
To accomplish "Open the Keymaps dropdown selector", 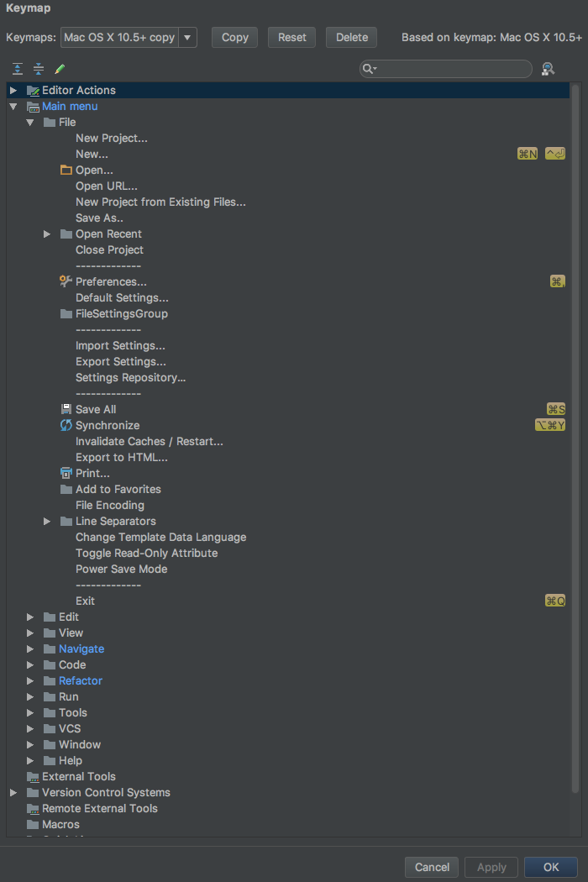I will (187, 37).
